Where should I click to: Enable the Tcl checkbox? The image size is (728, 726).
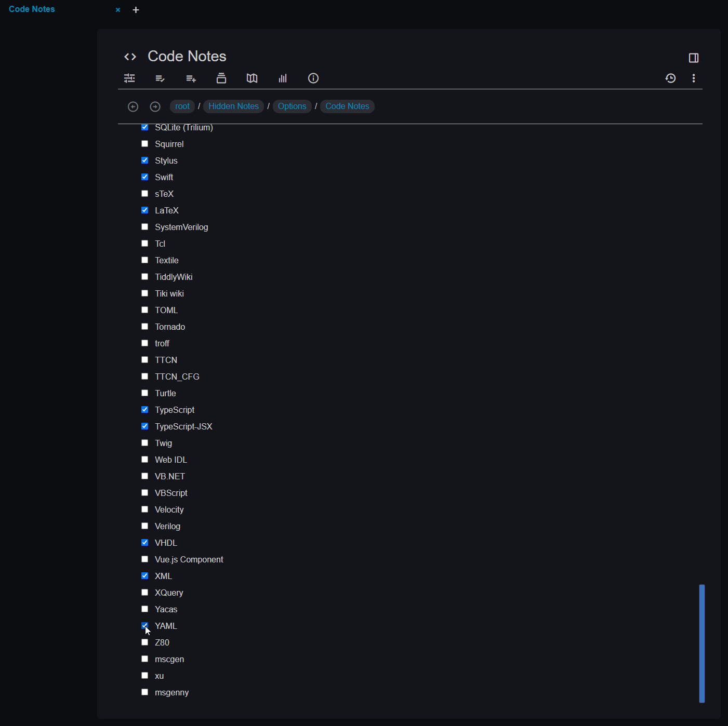coord(145,244)
